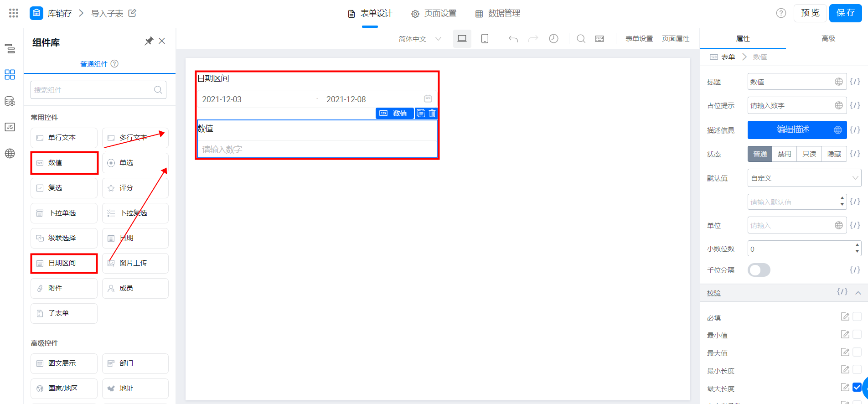This screenshot has height=404, width=868.
Task: Copy the selected 数值 field
Action: tap(421, 113)
